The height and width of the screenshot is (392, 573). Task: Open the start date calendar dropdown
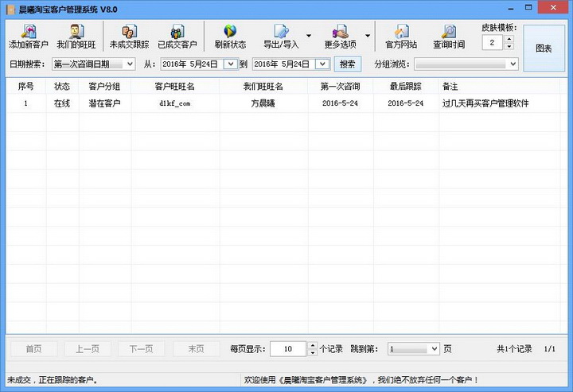point(231,64)
